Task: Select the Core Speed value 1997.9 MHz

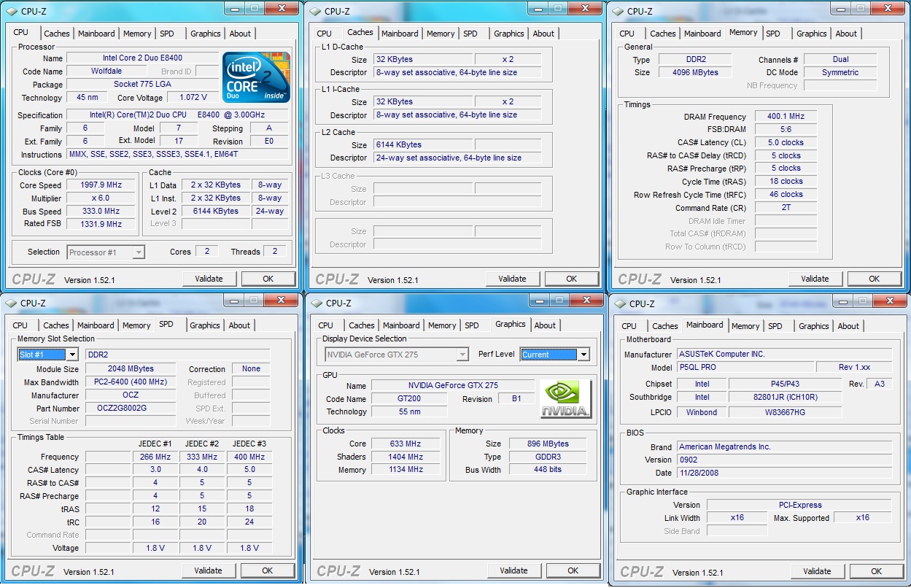Action: [x=101, y=185]
